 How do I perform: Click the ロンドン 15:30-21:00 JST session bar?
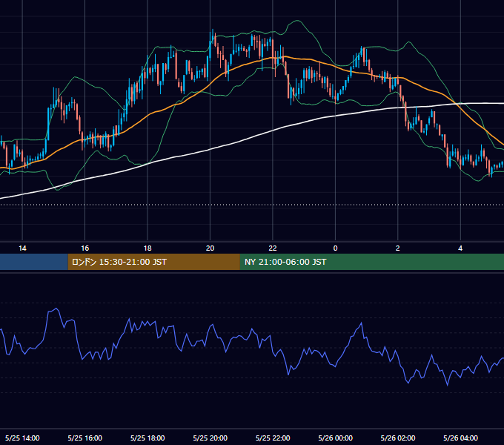153,262
